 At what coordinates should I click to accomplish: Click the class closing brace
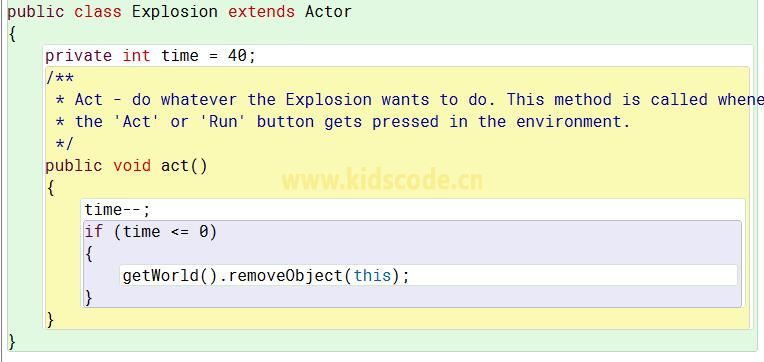pyautogui.click(x=12, y=342)
